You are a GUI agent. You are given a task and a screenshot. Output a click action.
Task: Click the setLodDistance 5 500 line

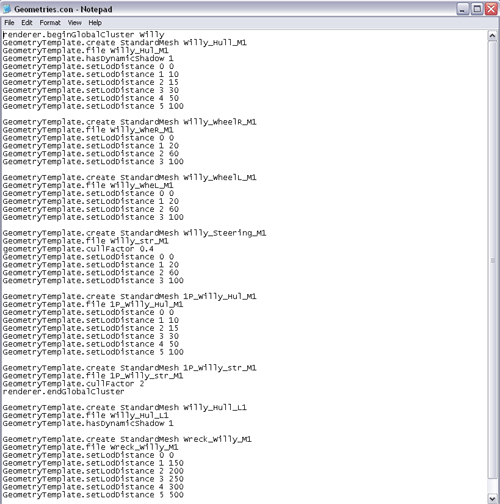93,495
